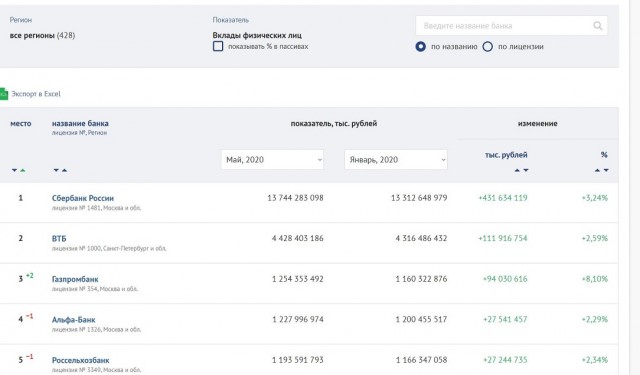
Task: Click value '1 227 996 974'
Action: click(x=298, y=320)
